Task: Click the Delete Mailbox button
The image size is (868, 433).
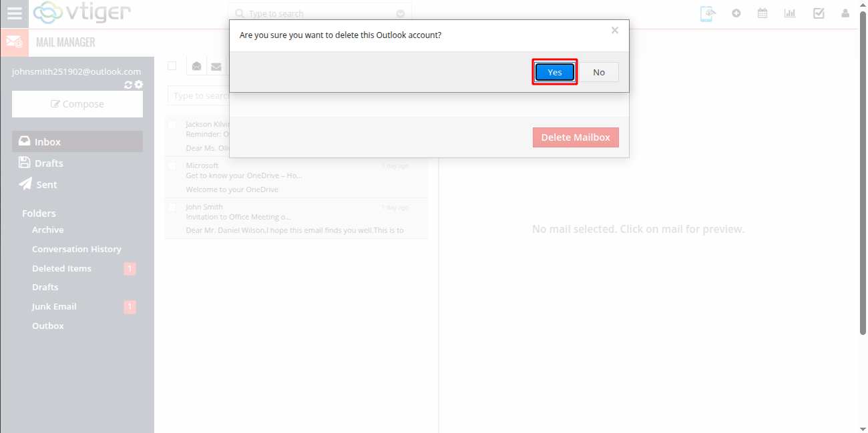Action: pyautogui.click(x=576, y=137)
